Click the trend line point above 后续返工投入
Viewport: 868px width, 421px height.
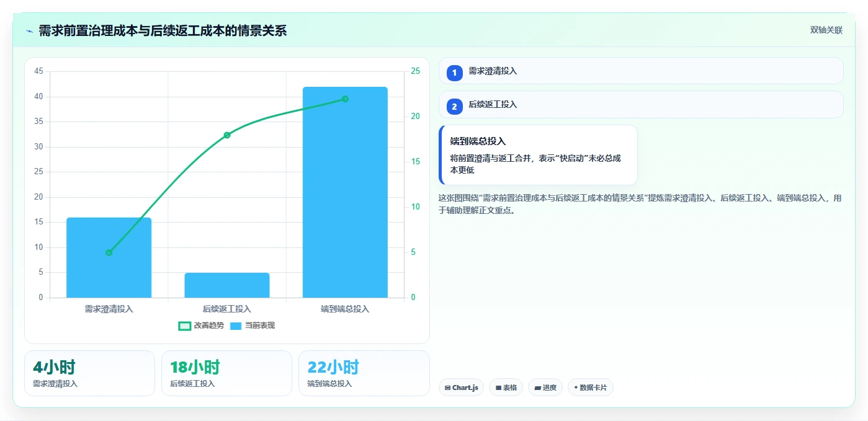click(x=227, y=135)
